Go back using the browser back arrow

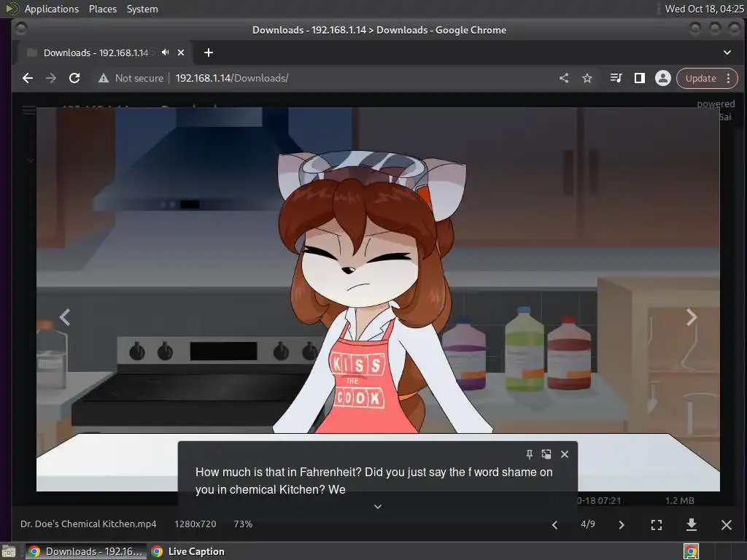click(x=28, y=78)
